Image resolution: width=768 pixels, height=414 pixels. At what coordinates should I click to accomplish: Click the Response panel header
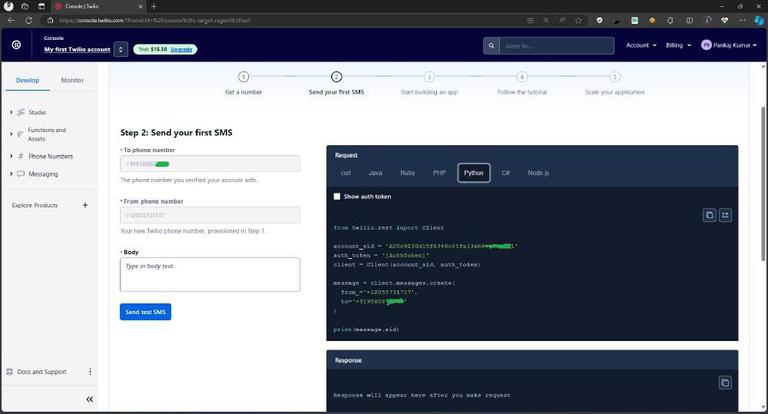532,360
